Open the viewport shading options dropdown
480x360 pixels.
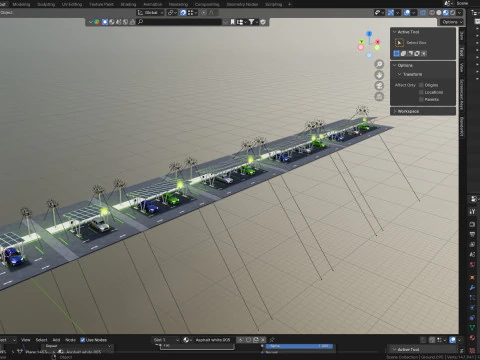pyautogui.click(x=460, y=13)
